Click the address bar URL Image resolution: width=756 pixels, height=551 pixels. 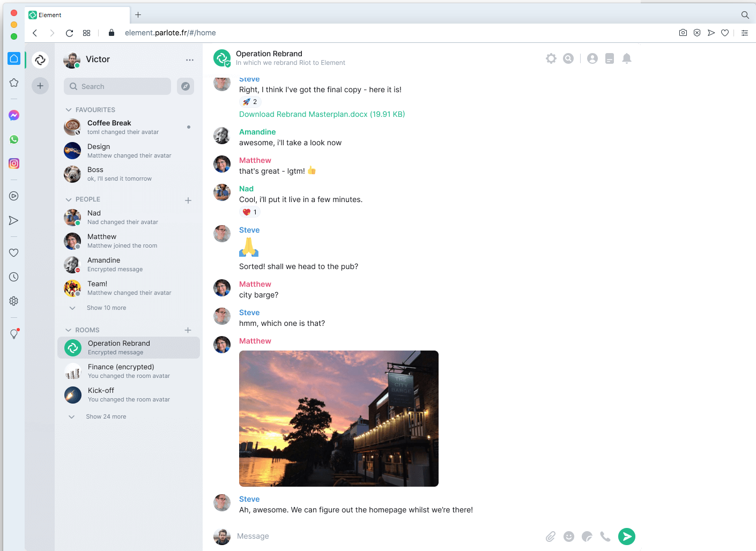pos(171,33)
